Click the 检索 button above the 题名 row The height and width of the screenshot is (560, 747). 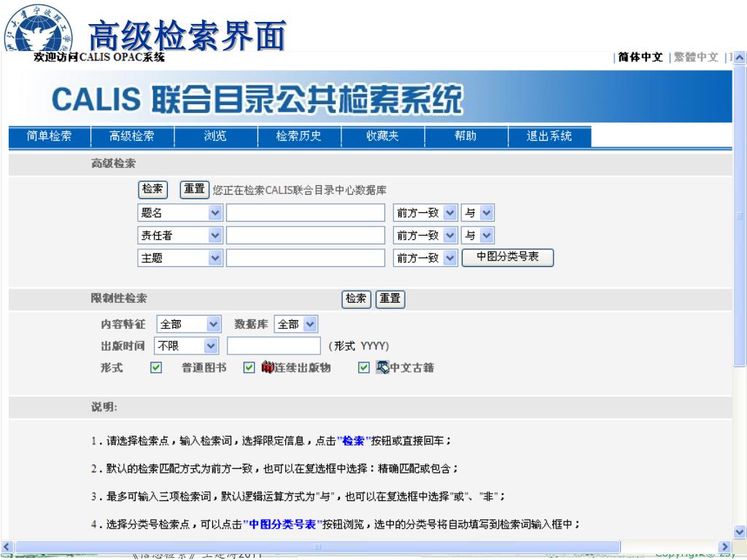click(152, 189)
